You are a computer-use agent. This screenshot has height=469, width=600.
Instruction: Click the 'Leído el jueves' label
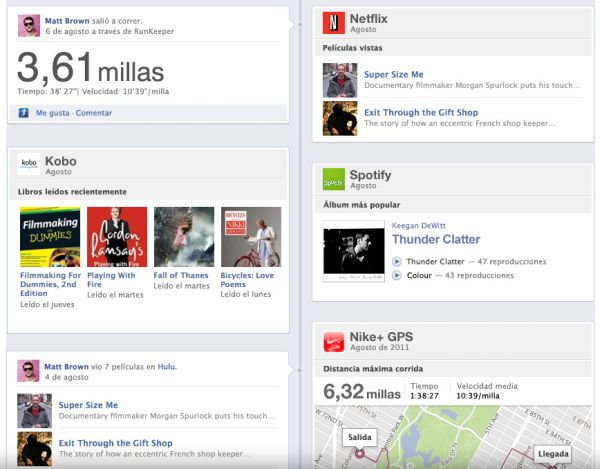(x=47, y=305)
